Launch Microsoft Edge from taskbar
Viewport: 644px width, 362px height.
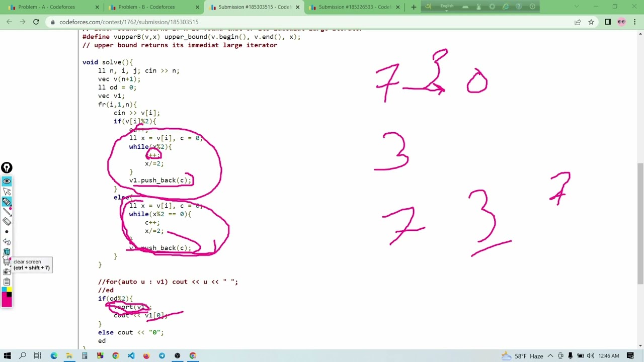click(53, 356)
